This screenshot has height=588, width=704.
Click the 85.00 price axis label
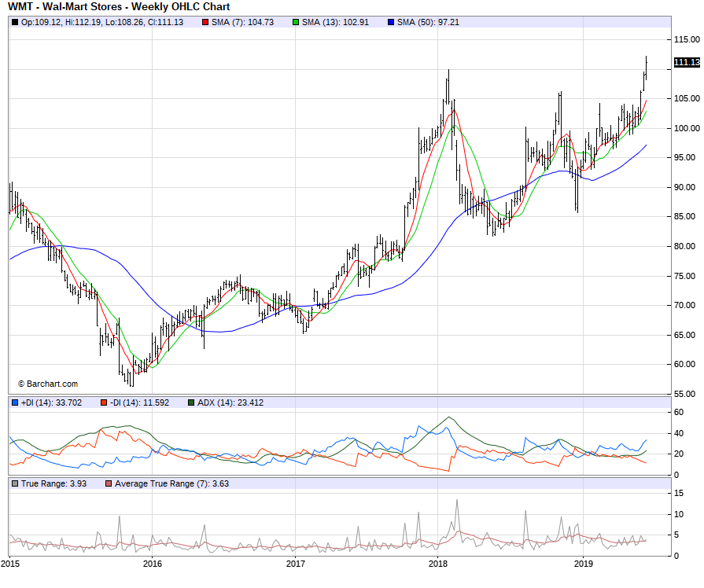684,216
